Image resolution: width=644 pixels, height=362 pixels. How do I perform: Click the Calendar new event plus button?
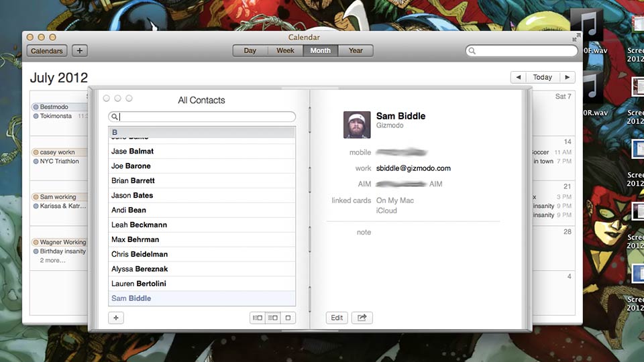[79, 51]
